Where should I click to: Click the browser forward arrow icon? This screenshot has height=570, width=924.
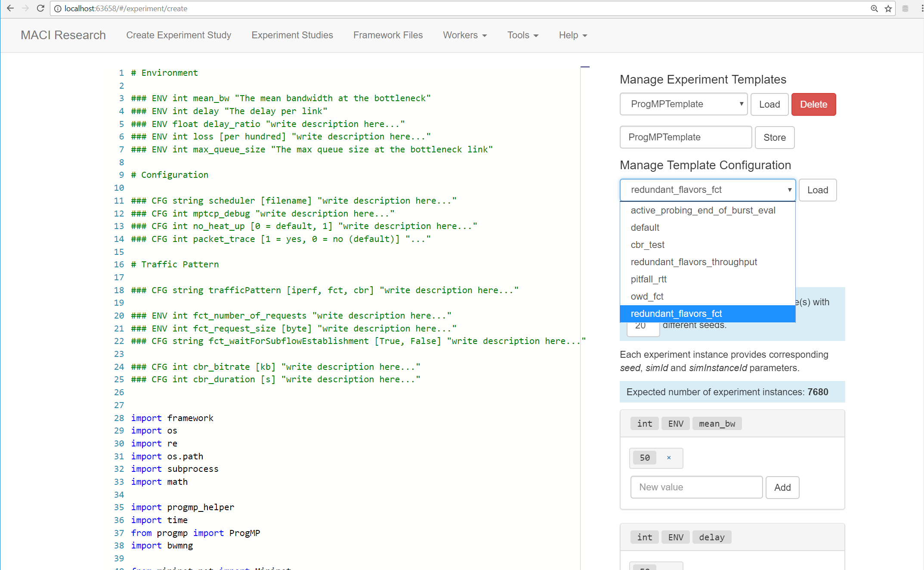point(25,8)
